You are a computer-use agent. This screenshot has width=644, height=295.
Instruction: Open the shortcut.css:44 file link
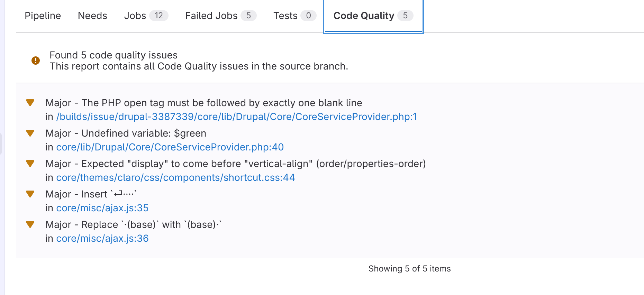[x=175, y=177]
